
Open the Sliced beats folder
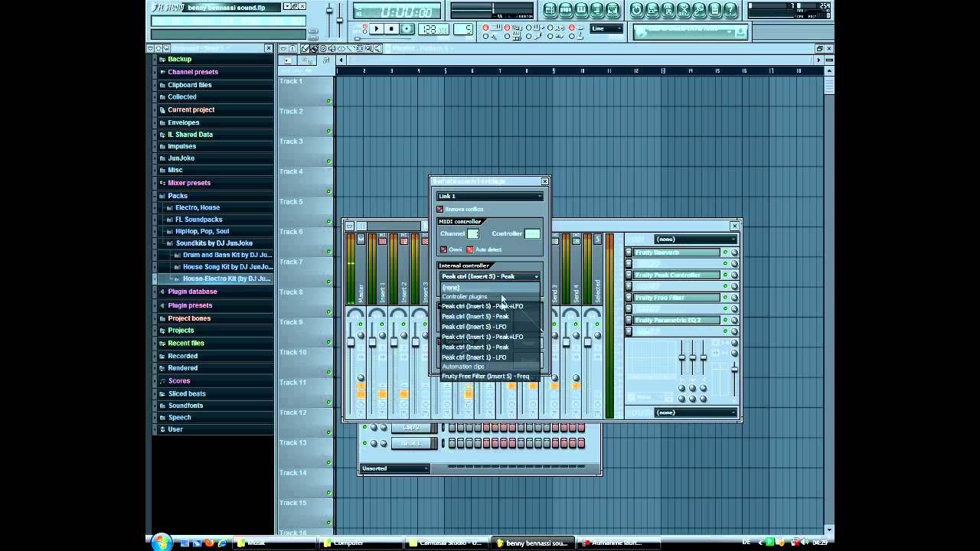tap(187, 394)
